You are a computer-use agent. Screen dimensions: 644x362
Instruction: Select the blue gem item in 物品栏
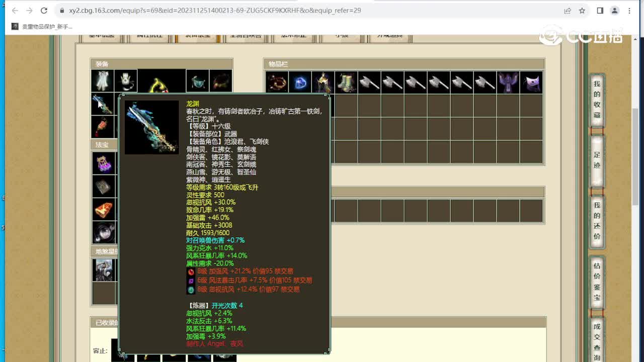pyautogui.click(x=300, y=82)
